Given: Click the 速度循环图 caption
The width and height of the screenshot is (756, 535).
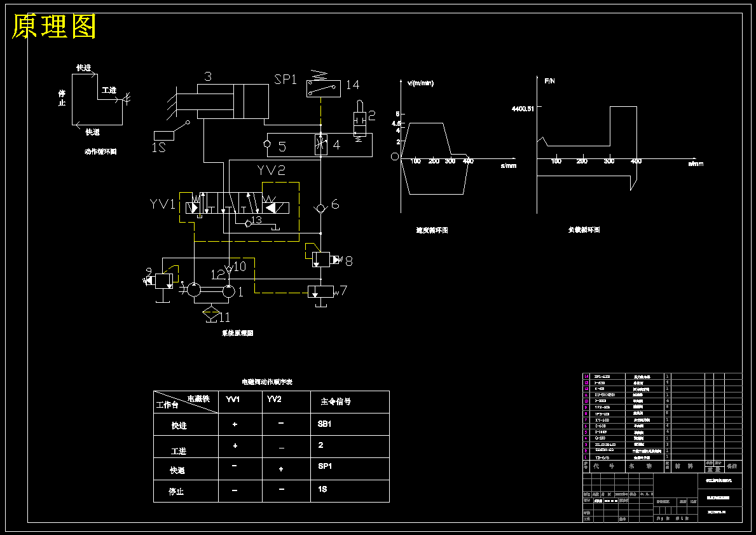Looking at the screenshot, I should coord(432,230).
